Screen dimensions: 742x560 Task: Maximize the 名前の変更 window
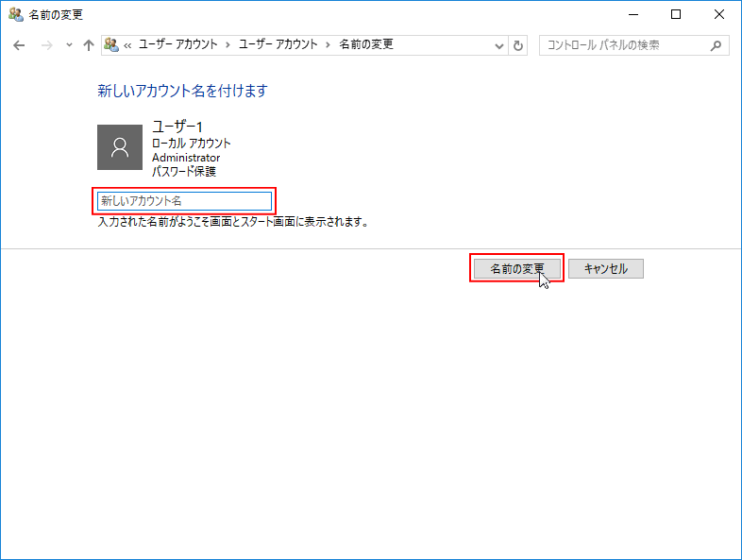coord(676,14)
